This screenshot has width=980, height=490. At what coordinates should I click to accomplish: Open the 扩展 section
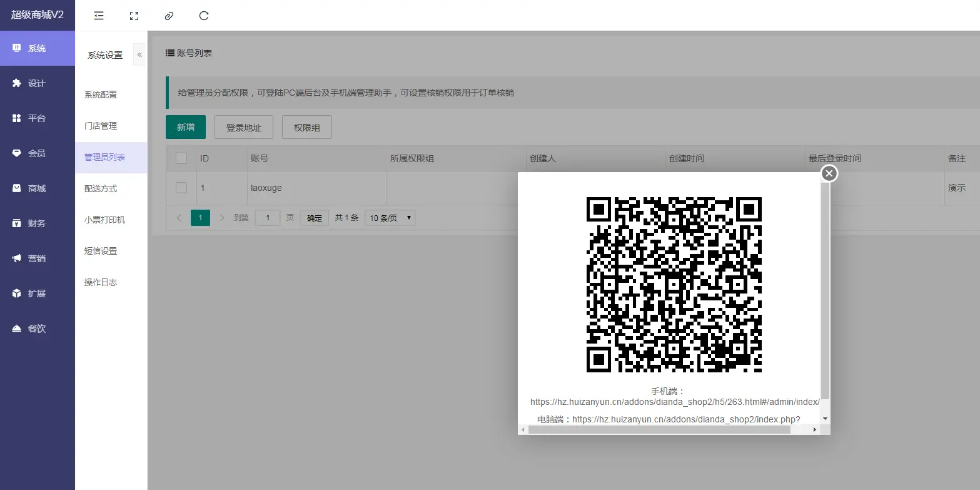[x=38, y=293]
